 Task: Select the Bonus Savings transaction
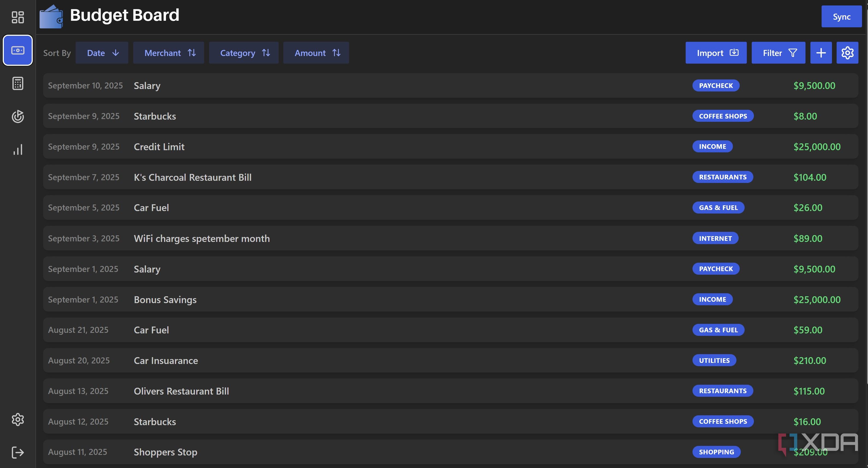pos(165,300)
